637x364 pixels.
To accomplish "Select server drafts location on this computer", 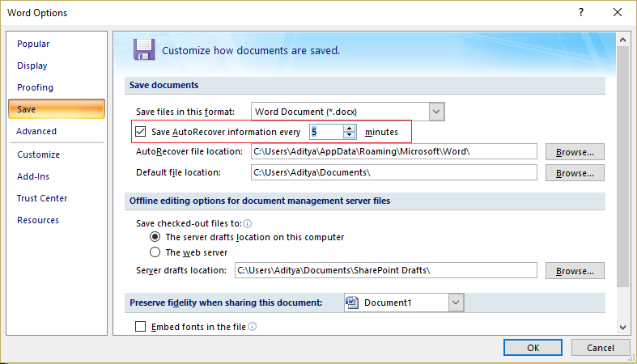I will pyautogui.click(x=155, y=237).
